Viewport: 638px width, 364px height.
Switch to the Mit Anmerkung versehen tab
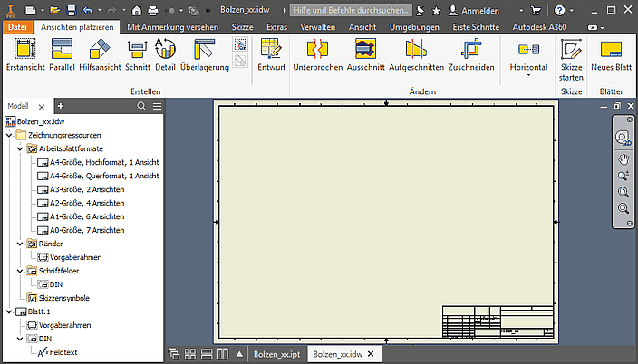(x=172, y=27)
